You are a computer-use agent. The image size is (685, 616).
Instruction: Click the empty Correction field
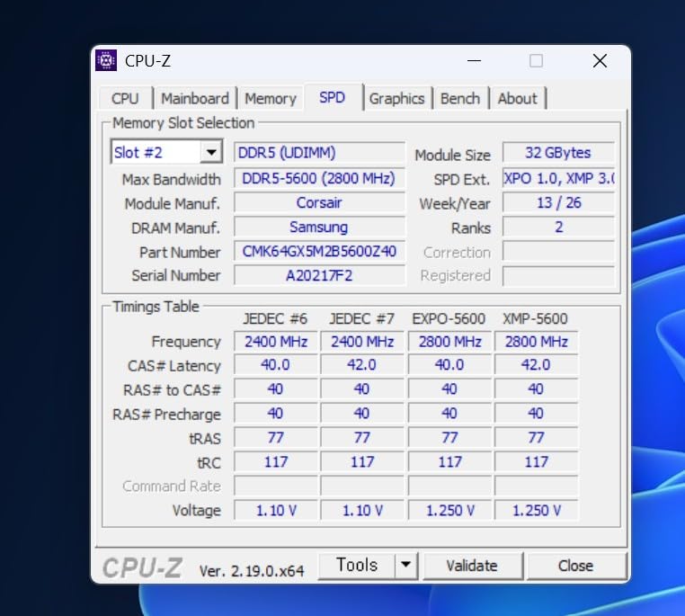point(558,252)
